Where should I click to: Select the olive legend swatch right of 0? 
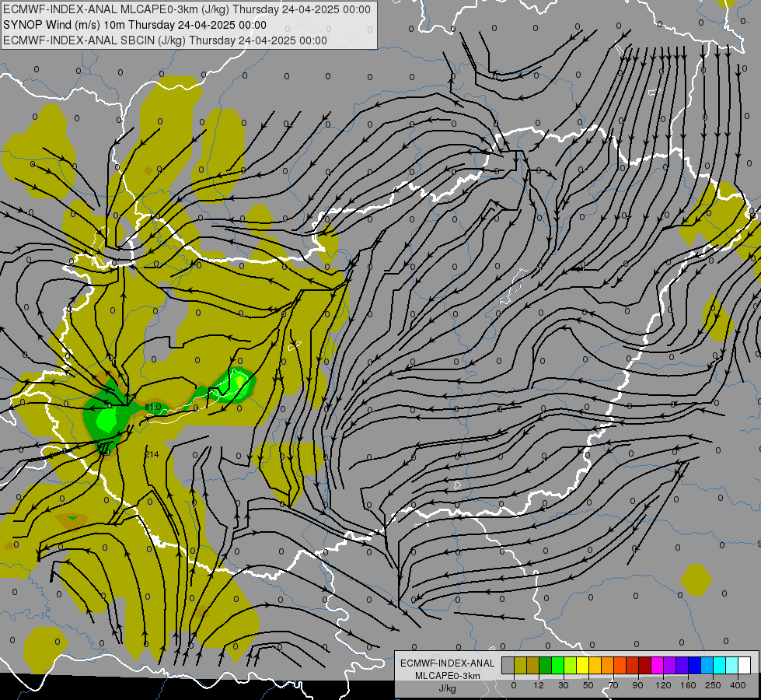tap(520, 665)
